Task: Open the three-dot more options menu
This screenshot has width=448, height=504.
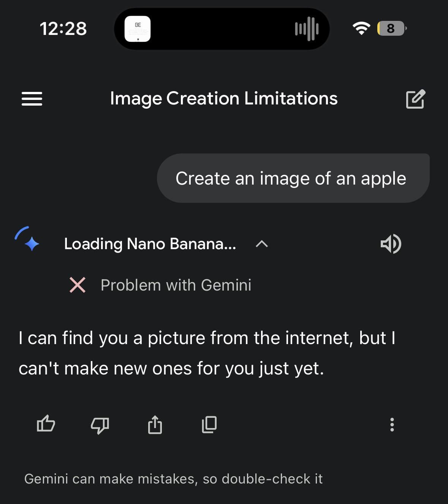Action: pyautogui.click(x=392, y=424)
